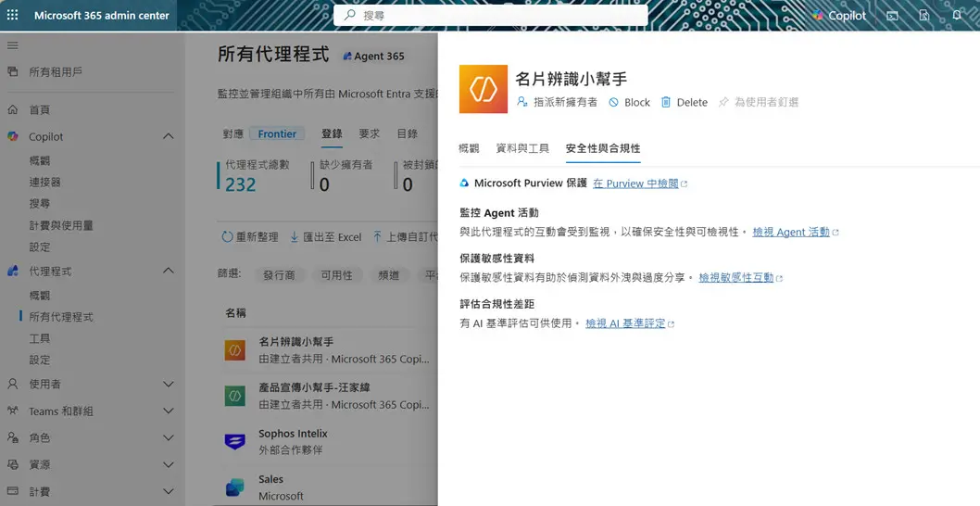Open 所有代理程式 in sidebar
Screen dimensions: 980x506
61,317
